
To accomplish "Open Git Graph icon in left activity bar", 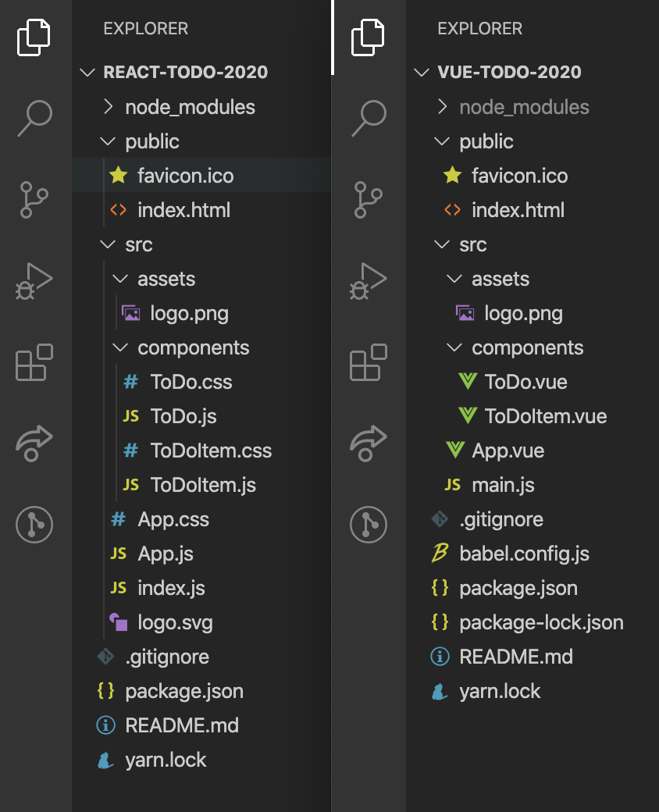I will tap(34, 525).
